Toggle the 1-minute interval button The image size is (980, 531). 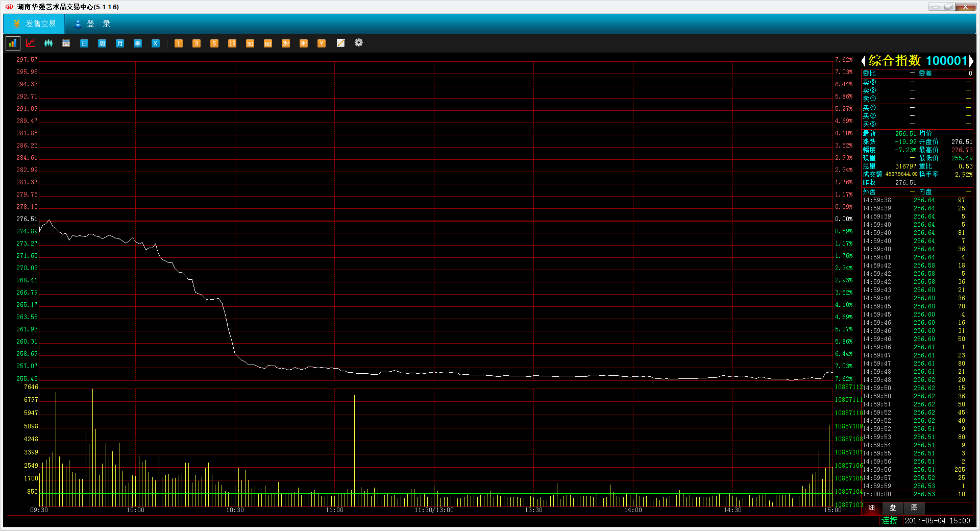pos(179,43)
